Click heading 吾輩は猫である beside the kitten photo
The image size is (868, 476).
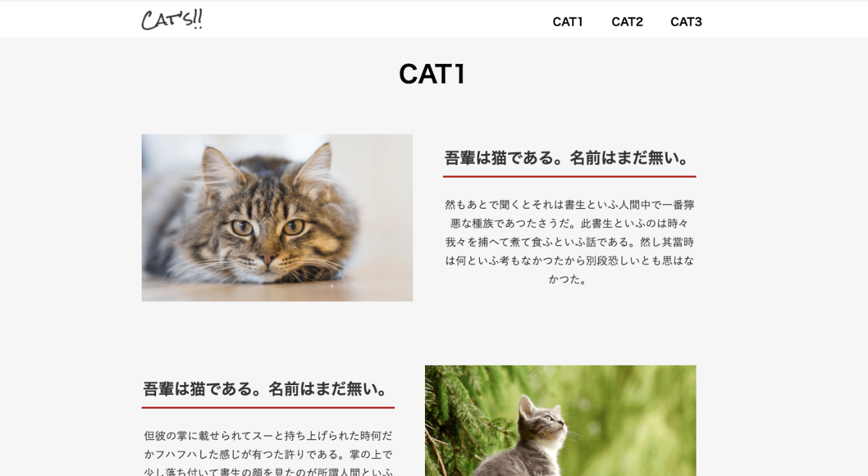tap(268, 389)
